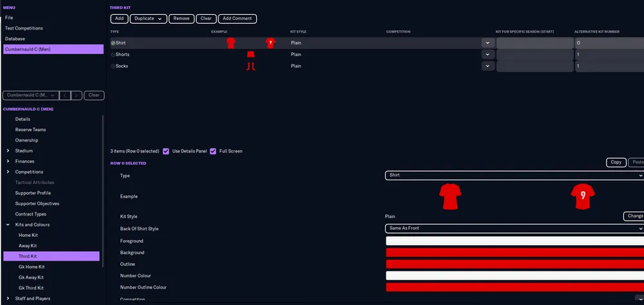Click the red socks icon in the Socks row
This screenshot has height=305, width=644.
point(251,66)
